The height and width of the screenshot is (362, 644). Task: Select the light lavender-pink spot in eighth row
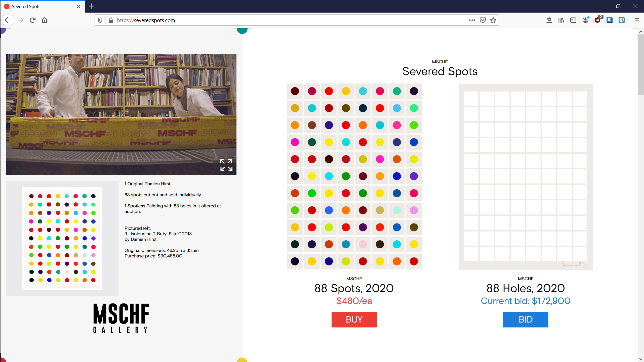[x=414, y=210]
